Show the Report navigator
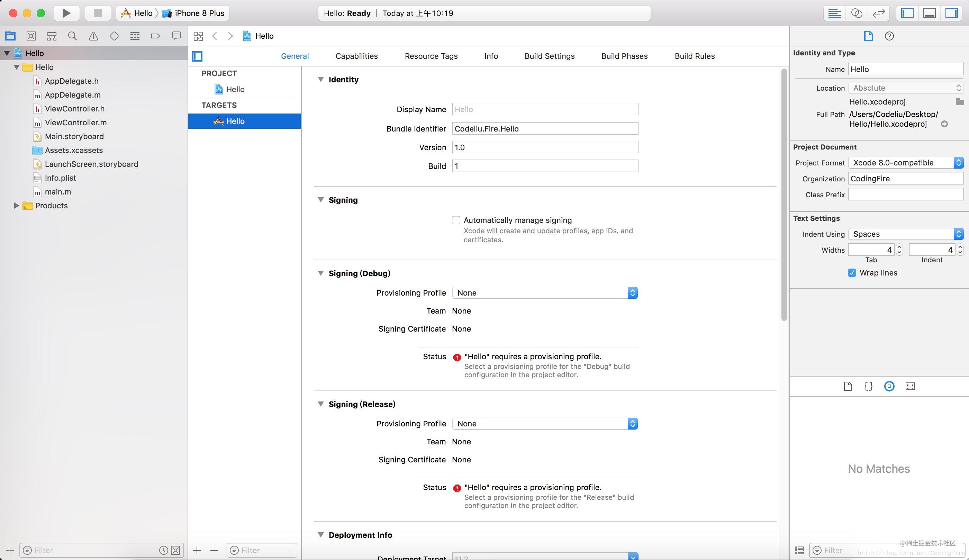This screenshot has width=969, height=560. click(176, 36)
